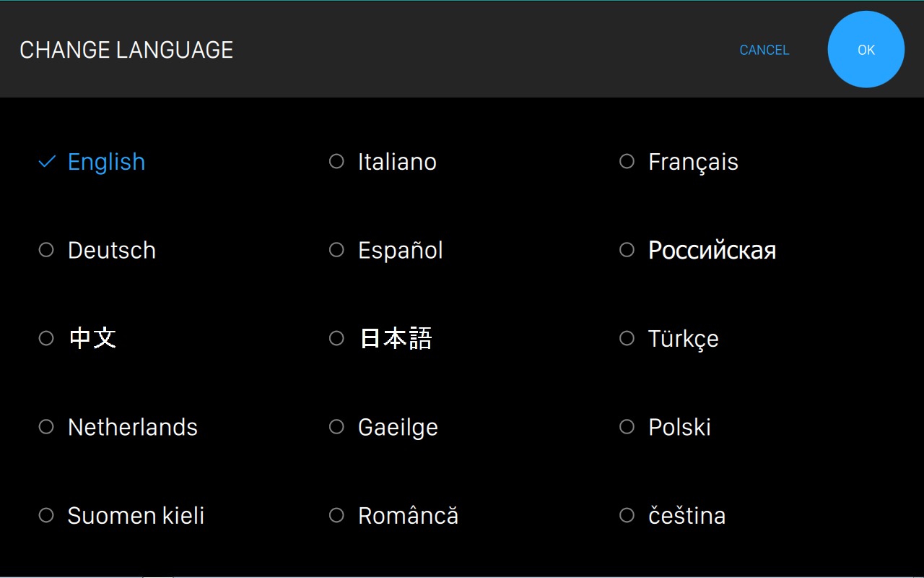
Task: Click the checkmark next to English
Action: pyautogui.click(x=47, y=162)
